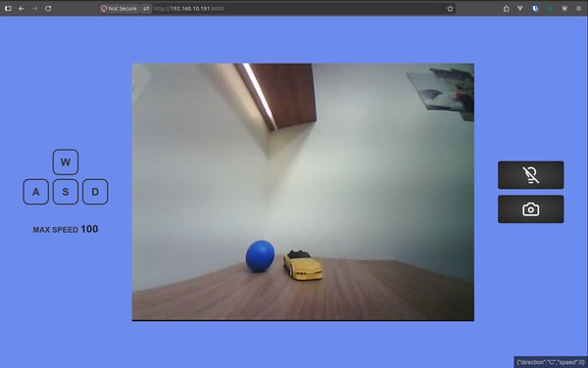Click the direction speed status readout

point(551,362)
